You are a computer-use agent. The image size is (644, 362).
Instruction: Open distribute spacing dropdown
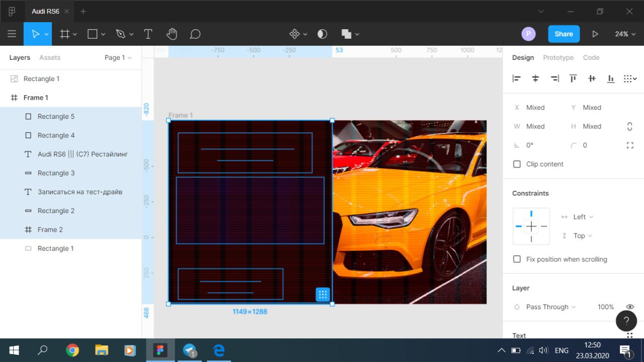click(630, 79)
